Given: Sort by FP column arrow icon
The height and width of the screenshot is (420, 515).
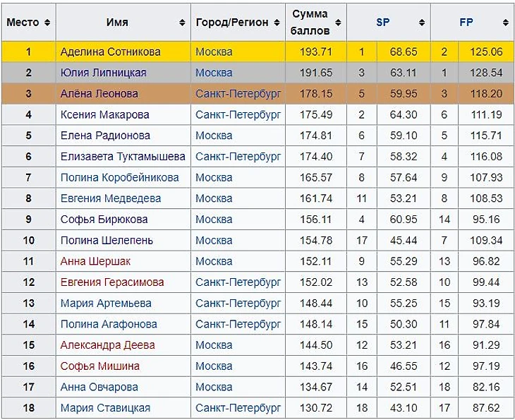Looking at the screenshot, I should point(506,23).
